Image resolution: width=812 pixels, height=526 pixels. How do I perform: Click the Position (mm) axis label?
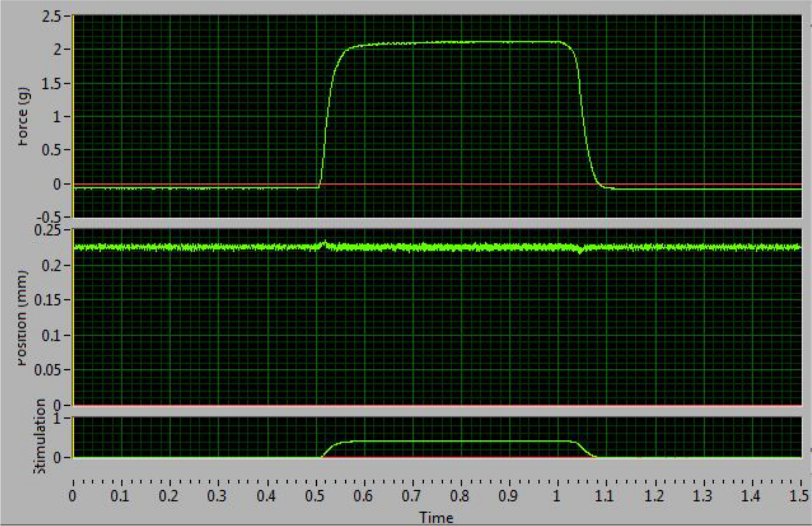click(x=23, y=318)
